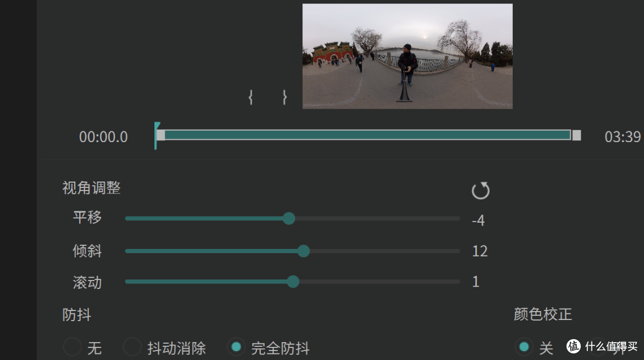Image resolution: width=644 pixels, height=360 pixels.
Task: Select 无 stabilization option
Action: pyautogui.click(x=72, y=347)
